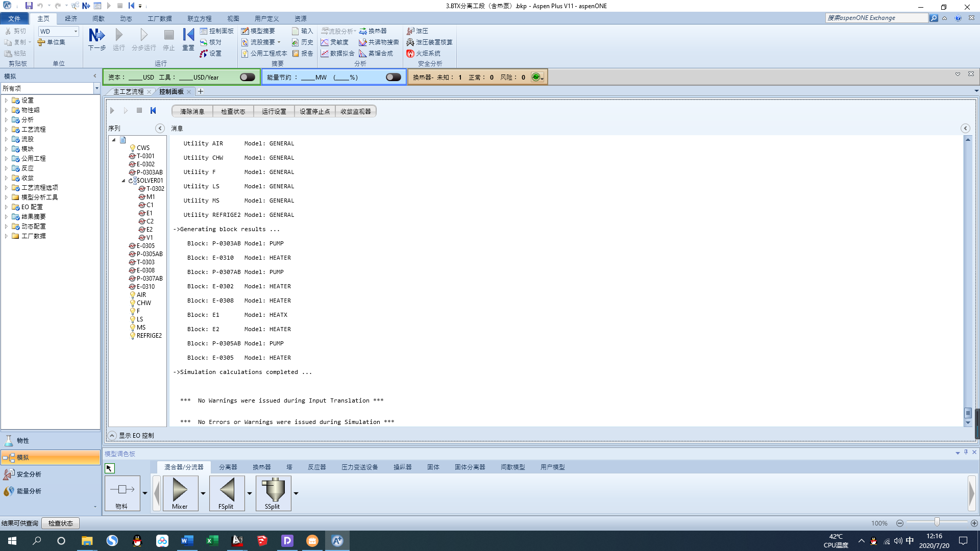Click the 清除消息 (Clear Messages) button
This screenshot has height=551, width=980.
pos(192,111)
